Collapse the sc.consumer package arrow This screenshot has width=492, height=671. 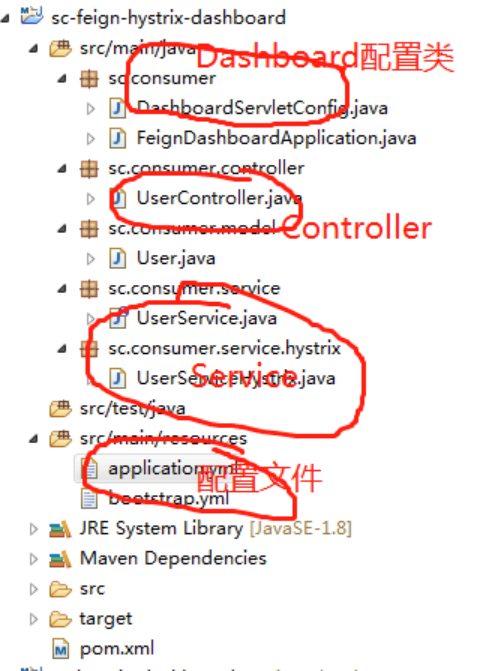click(62, 79)
